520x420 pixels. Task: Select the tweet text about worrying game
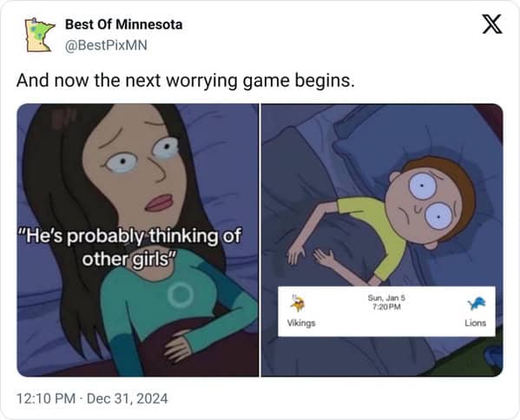[186, 81]
